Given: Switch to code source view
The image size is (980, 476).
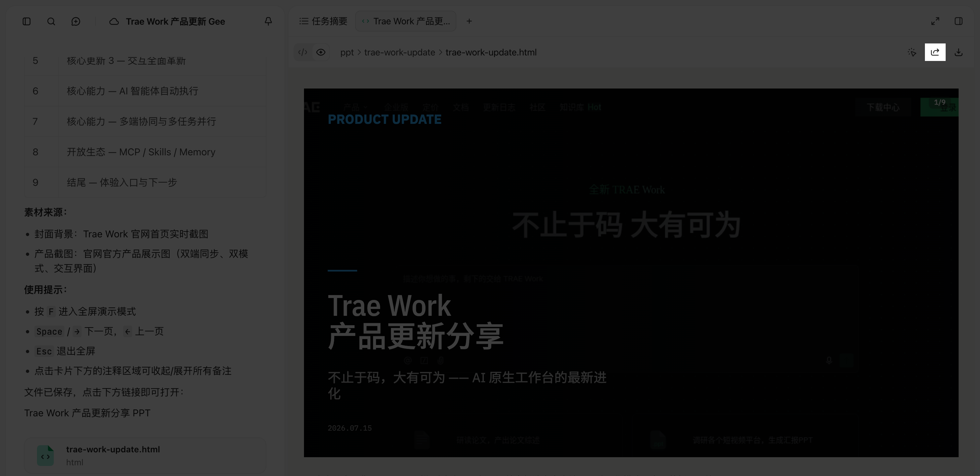Looking at the screenshot, I should [303, 52].
